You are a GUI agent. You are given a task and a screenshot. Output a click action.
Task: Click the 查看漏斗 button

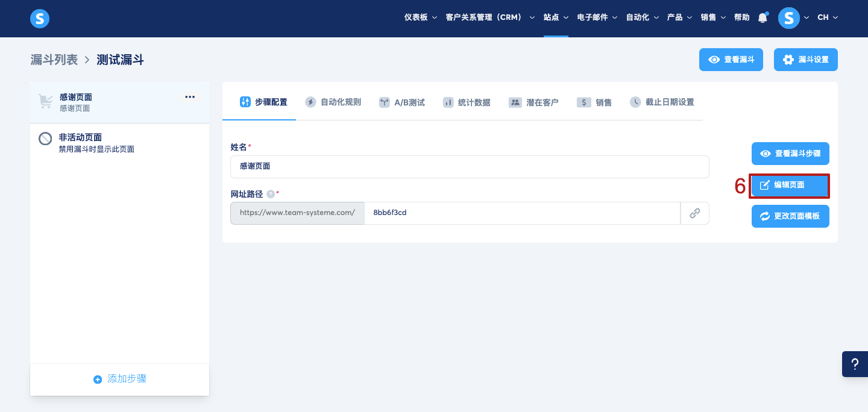point(731,60)
